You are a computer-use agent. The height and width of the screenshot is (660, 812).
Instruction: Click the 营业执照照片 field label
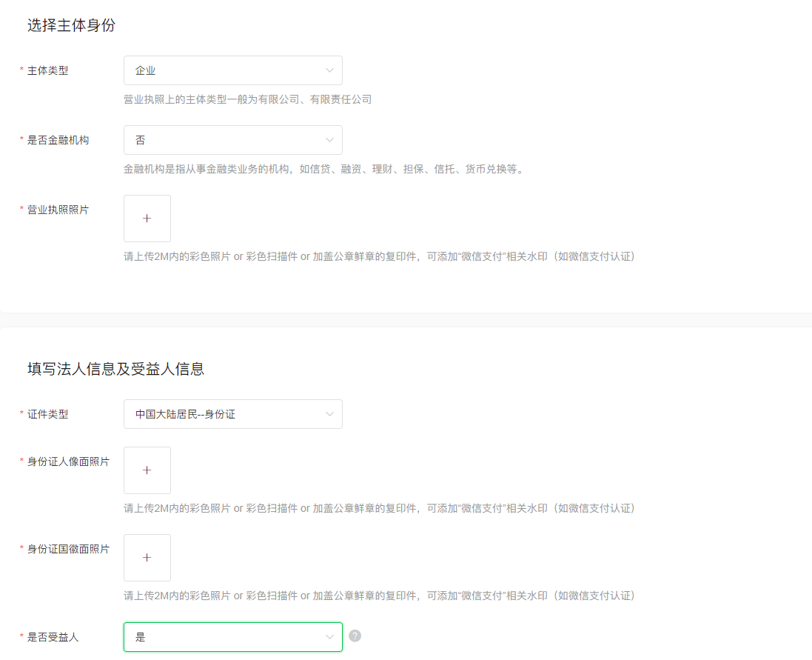[58, 210]
